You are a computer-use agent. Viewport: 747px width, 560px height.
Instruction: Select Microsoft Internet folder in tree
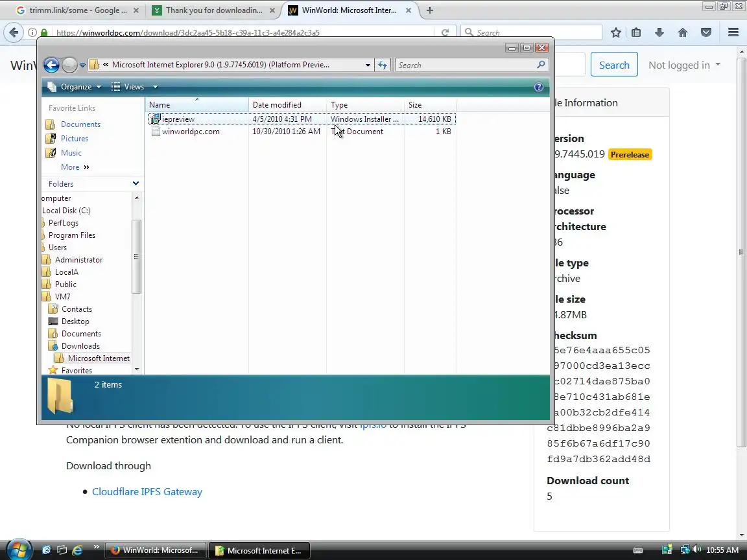(99, 358)
